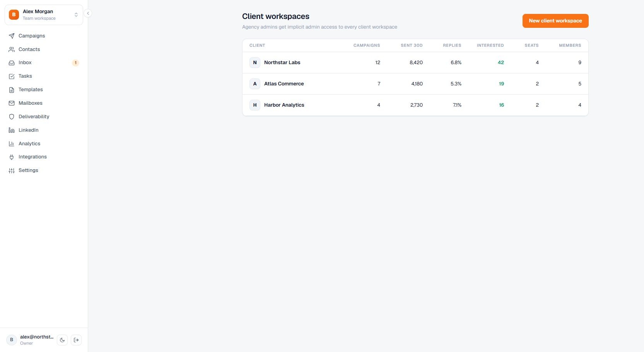644x352 pixels.
Task: Click the Templates document icon
Action: coord(12,90)
